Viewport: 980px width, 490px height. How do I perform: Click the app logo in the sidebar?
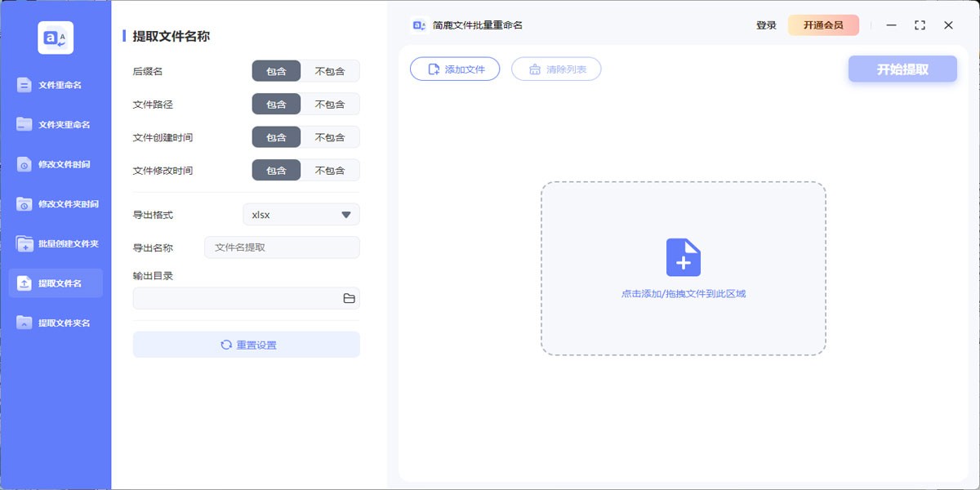[x=56, y=38]
